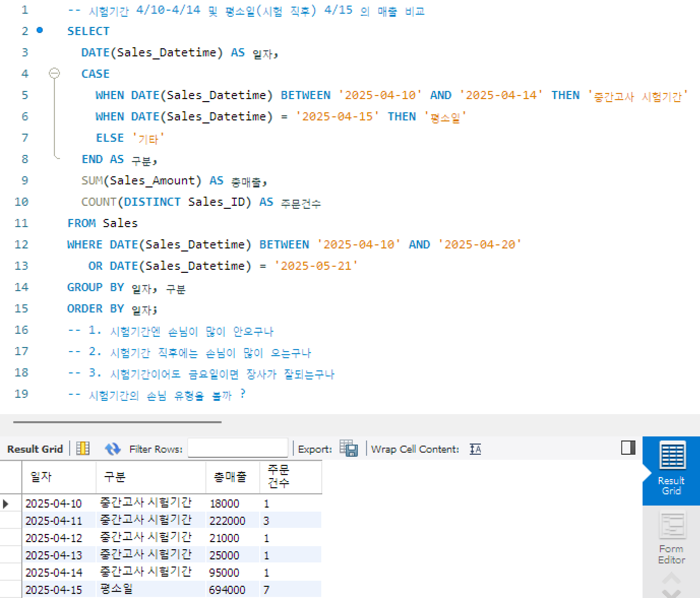Click the FROM Sales line
The width and height of the screenshot is (700, 598).
(103, 223)
